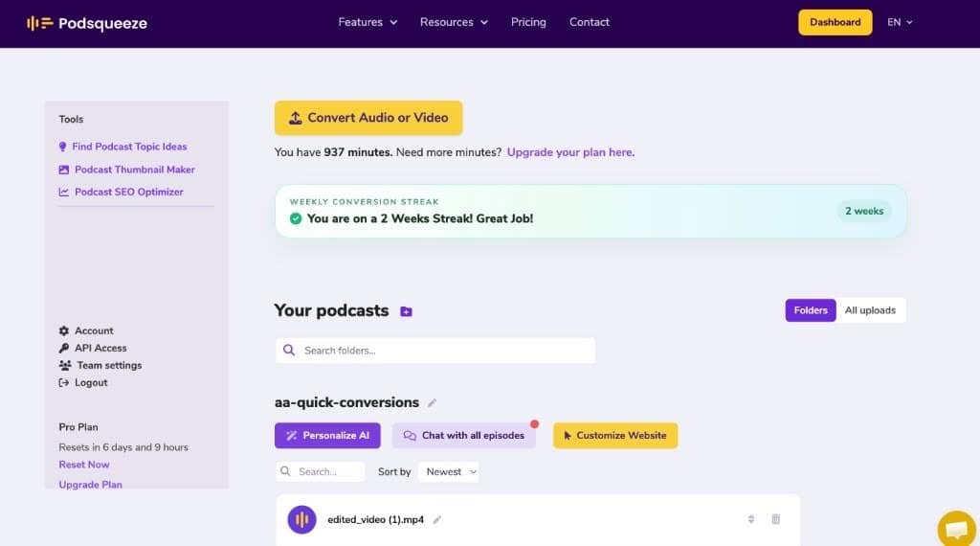This screenshot has width=980, height=546.
Task: Click the green streak checkmark icon
Action: click(x=296, y=218)
